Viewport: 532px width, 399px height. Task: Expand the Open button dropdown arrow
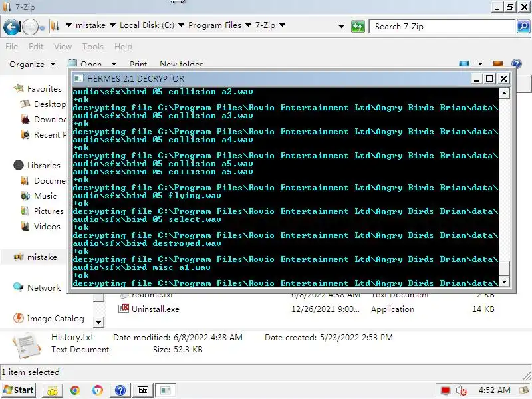(114, 64)
